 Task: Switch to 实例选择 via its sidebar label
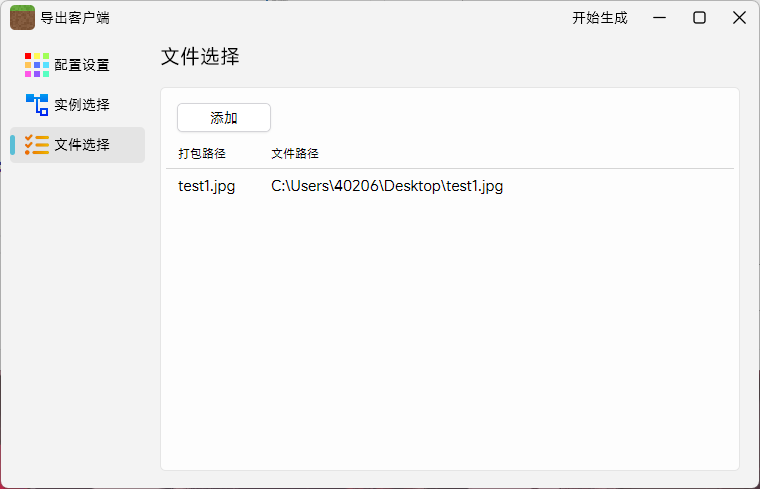click(82, 105)
